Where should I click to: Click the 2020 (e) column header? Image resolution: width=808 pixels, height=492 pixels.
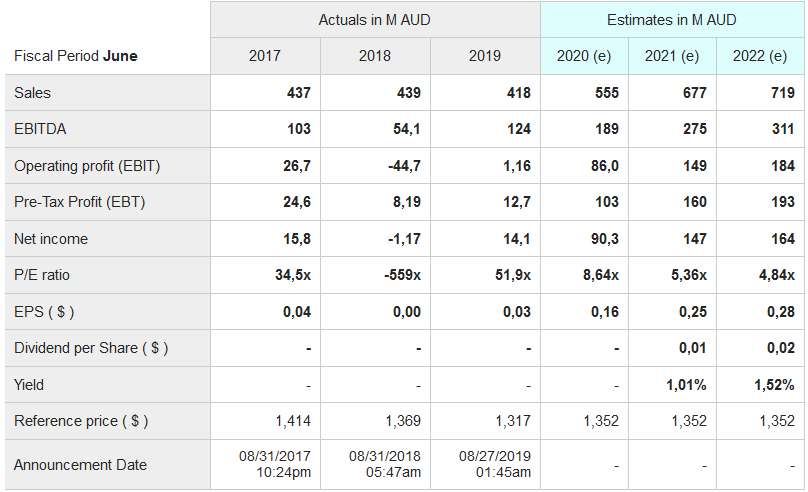tap(584, 56)
